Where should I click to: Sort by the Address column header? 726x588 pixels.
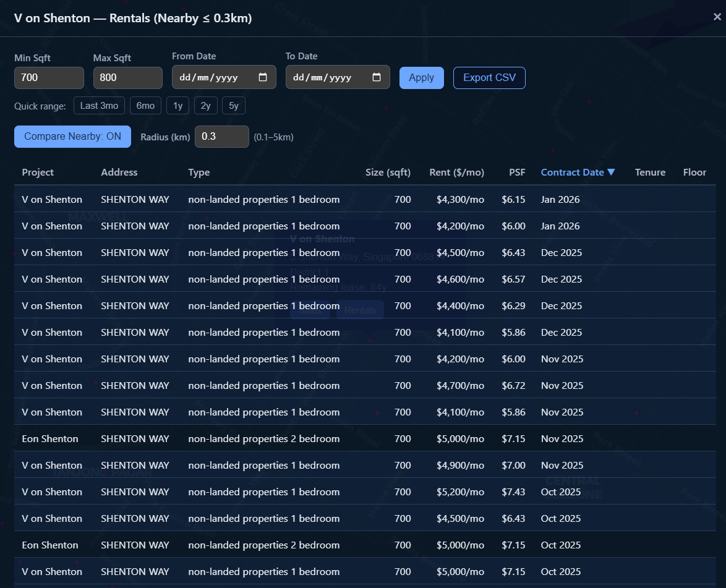(x=119, y=173)
